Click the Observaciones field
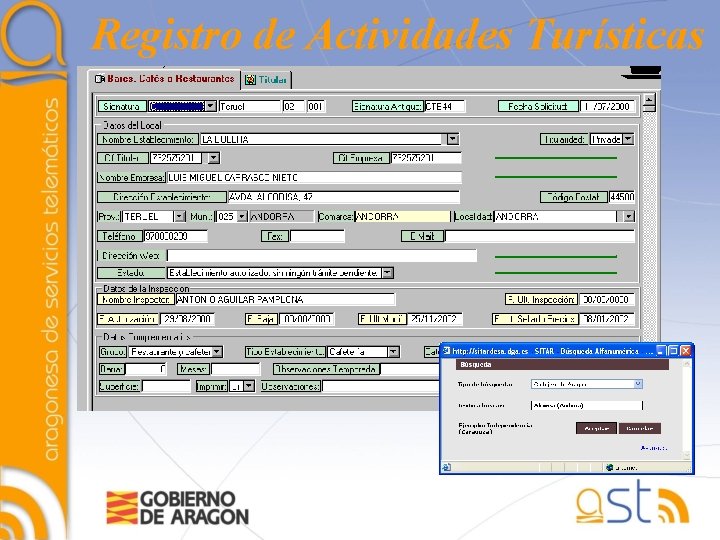The image size is (720, 540). click(381, 387)
